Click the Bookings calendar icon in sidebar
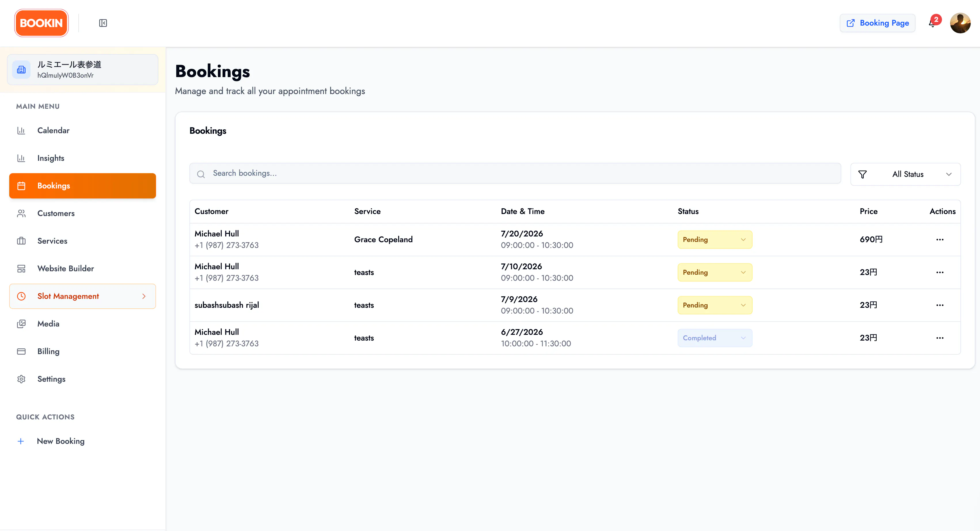The image size is (980, 531). coord(21,186)
